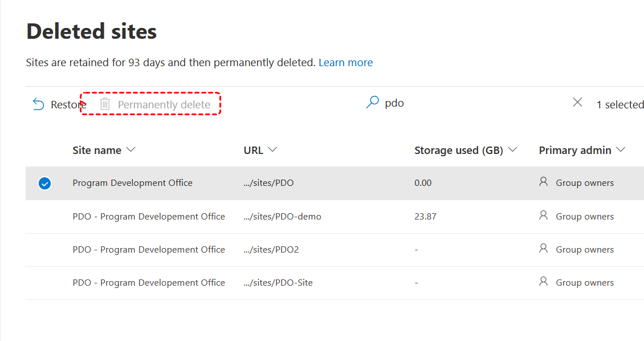Expand the Primary admin column menu
Screen dimensions: 644x341
point(621,150)
